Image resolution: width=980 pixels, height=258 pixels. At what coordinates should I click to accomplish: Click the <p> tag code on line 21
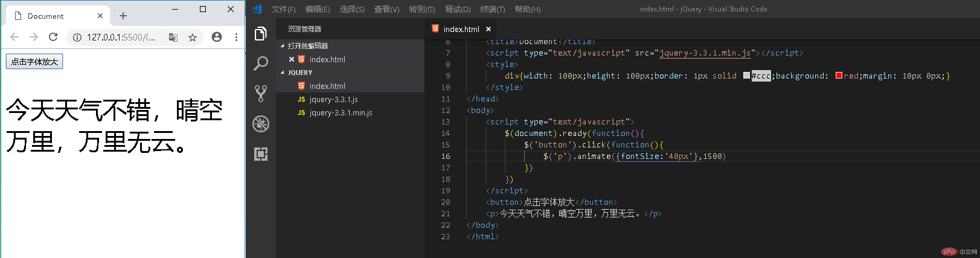[x=574, y=214]
